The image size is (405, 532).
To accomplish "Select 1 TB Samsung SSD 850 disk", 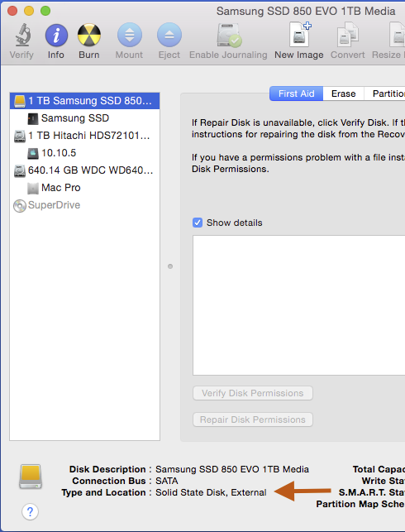I will 85,101.
